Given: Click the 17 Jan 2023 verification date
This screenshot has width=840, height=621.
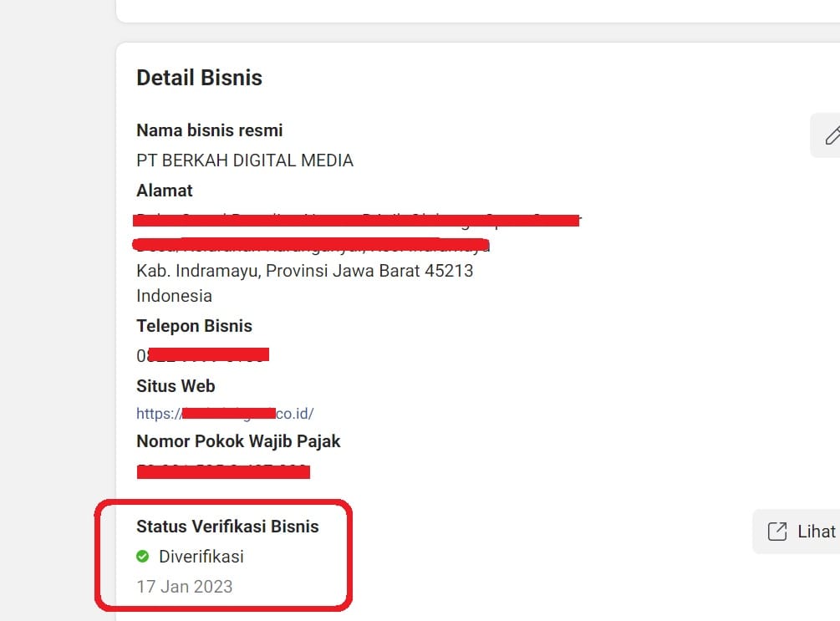Looking at the screenshot, I should tap(184, 587).
